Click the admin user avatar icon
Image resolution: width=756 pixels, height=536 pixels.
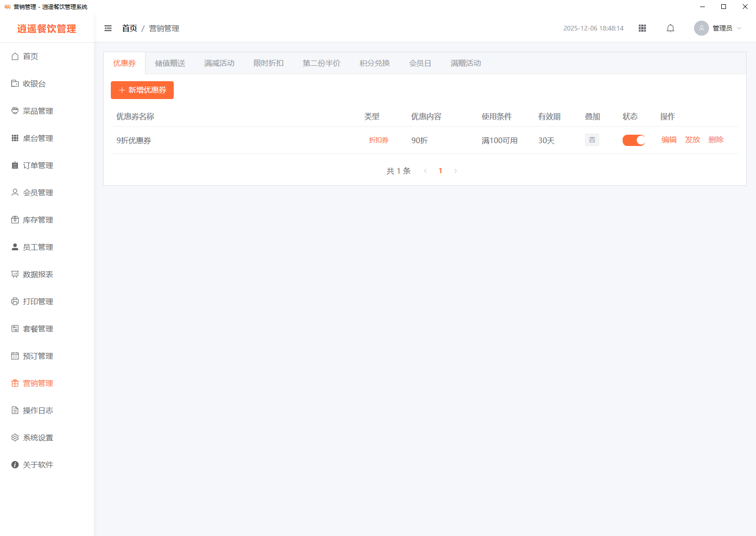click(x=701, y=28)
